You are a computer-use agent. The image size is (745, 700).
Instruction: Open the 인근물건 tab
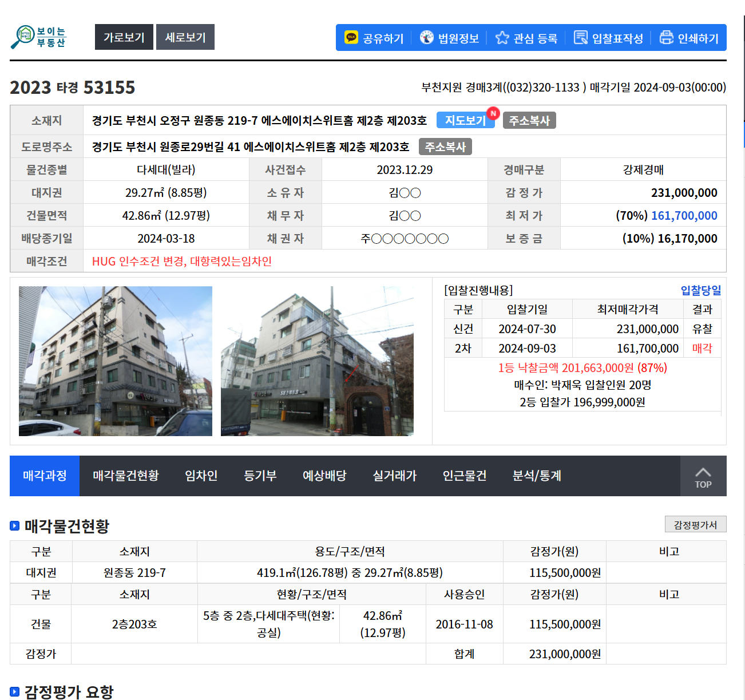tap(465, 476)
